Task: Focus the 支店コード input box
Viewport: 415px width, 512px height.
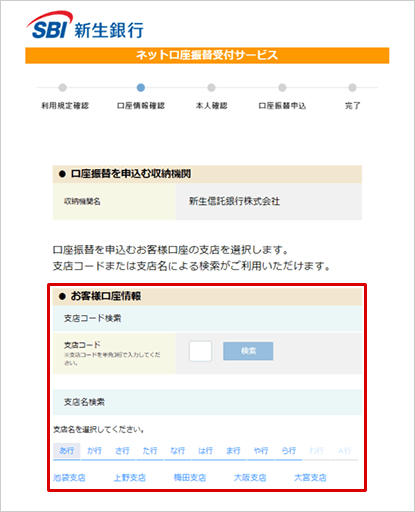Action: coord(200,351)
